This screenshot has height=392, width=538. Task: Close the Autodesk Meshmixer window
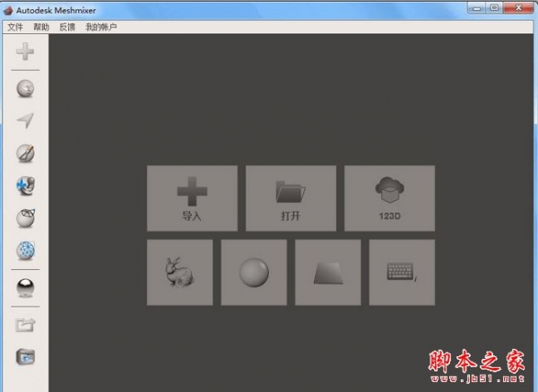click(518, 8)
